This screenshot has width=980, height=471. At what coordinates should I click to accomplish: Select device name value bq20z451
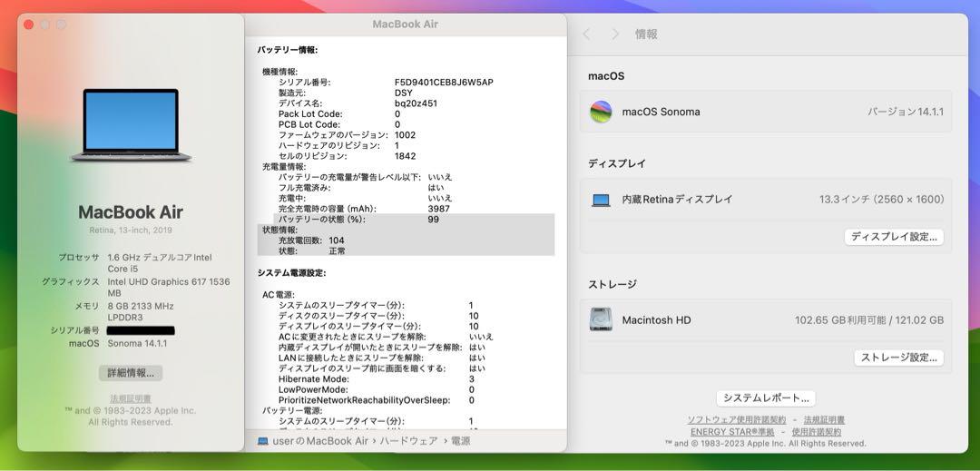416,103
